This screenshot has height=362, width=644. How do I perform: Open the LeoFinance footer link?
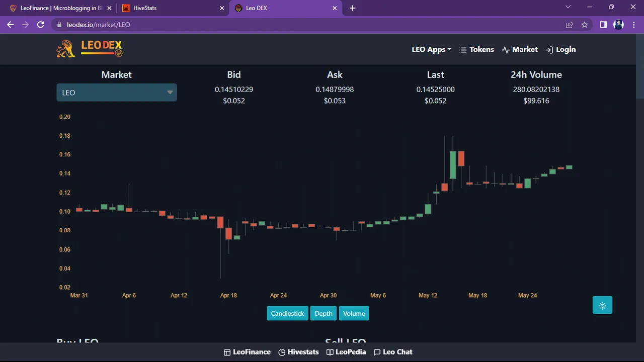(247, 352)
